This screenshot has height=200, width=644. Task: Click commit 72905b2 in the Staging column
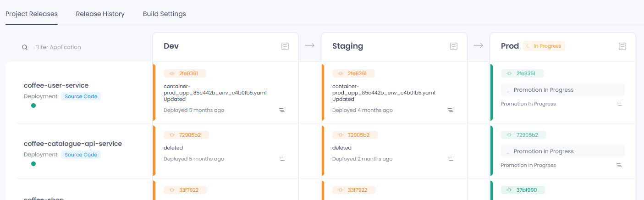tap(355, 135)
